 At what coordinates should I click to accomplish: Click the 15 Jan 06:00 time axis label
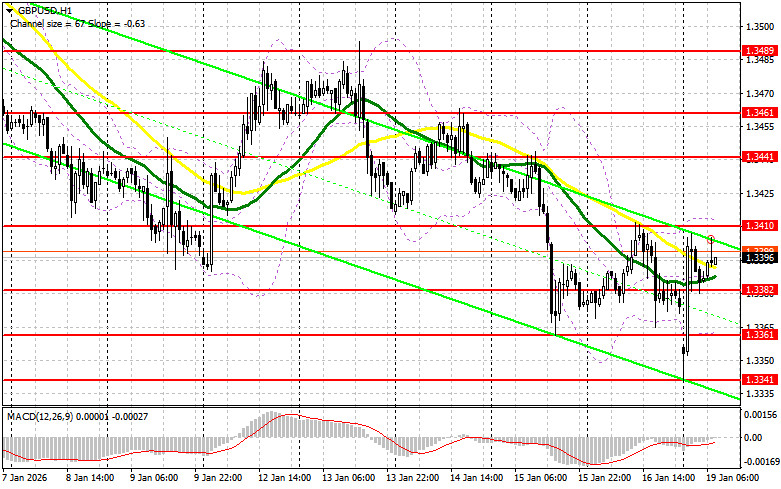pos(540,478)
